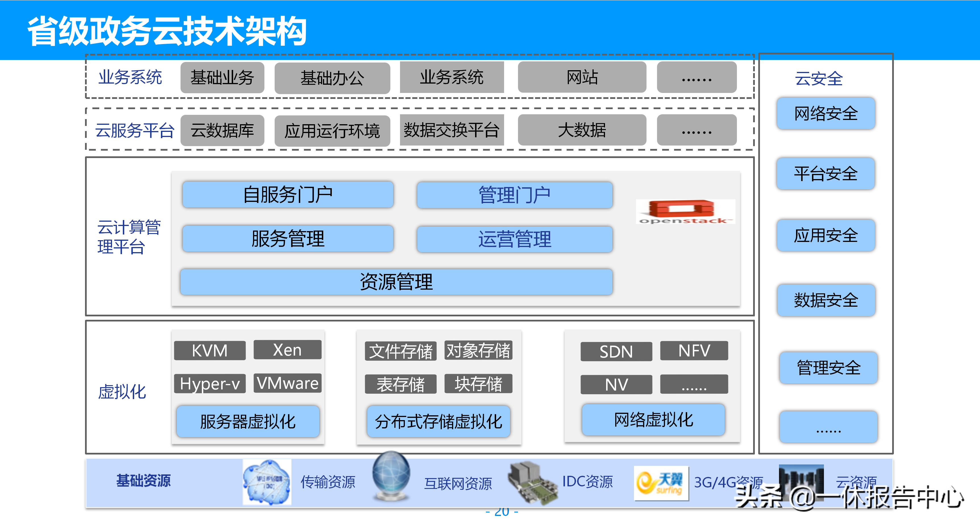This screenshot has width=980, height=525.
Task: Select the 资源管理 wide bar
Action: pos(396,282)
